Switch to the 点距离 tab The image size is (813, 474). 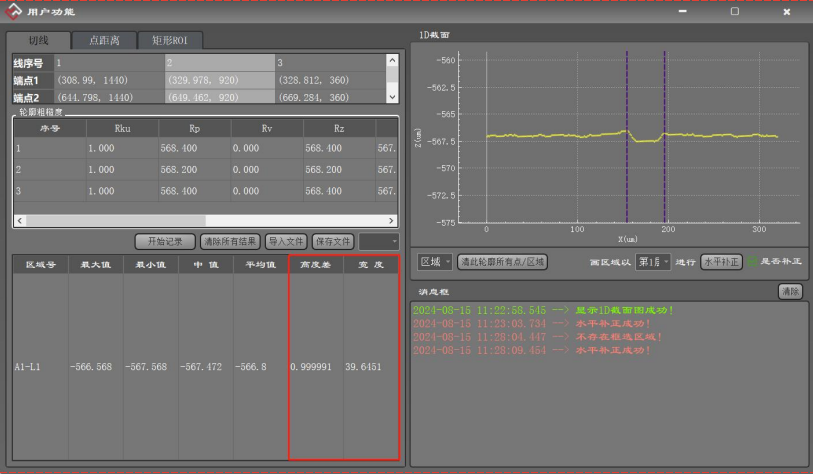[104, 41]
